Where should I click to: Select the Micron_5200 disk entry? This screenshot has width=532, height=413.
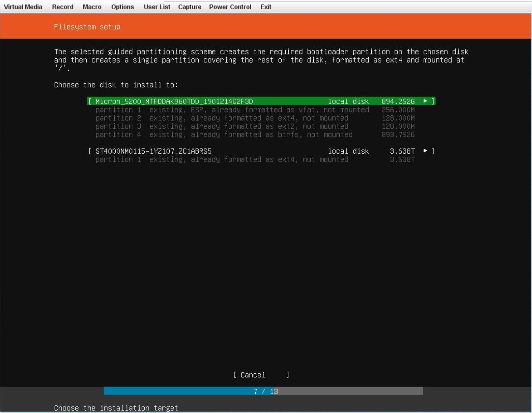coord(174,101)
